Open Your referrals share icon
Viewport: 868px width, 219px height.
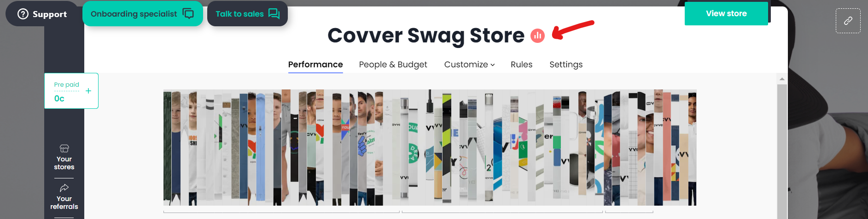coord(64,188)
